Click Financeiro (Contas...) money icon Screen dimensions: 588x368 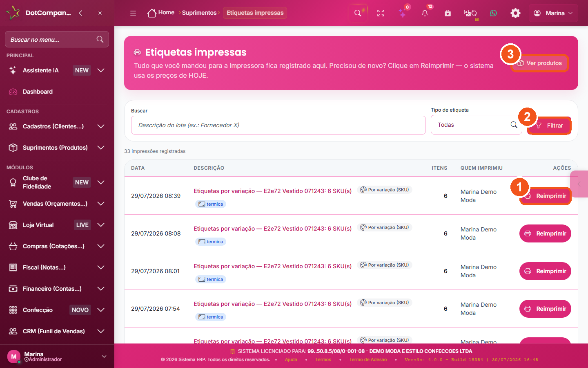(x=13, y=289)
